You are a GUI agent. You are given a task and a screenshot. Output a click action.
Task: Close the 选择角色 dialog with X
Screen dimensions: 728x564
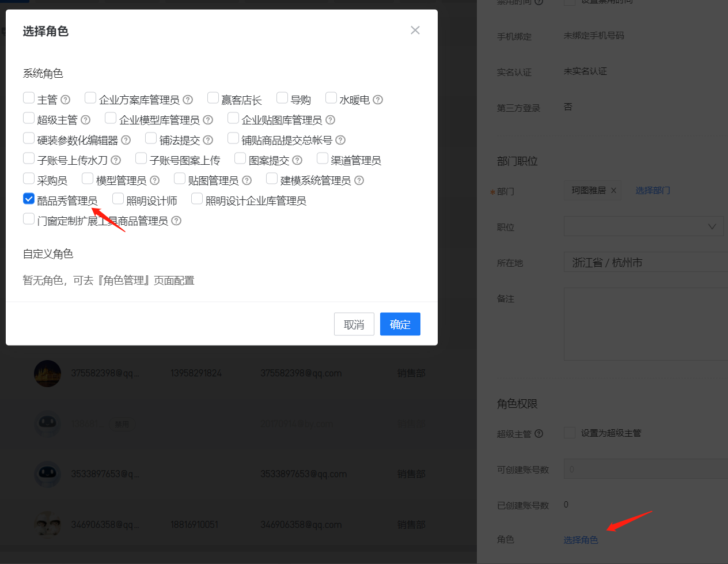(x=415, y=30)
